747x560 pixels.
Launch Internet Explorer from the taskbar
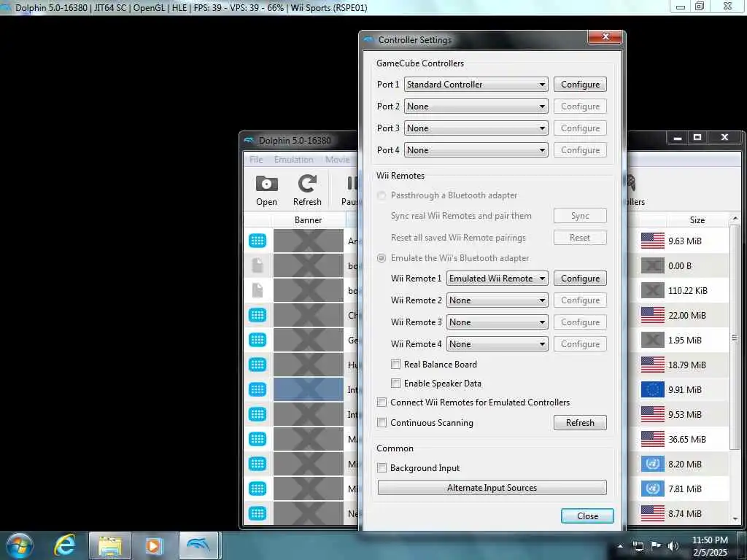[x=64, y=545]
